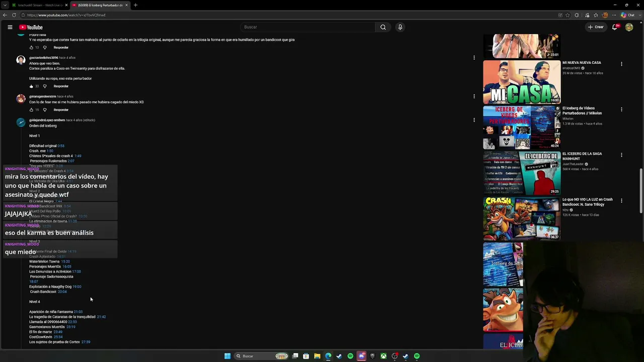Click in the YouTube Buscar search field
This screenshot has height=362, width=644.
pyautogui.click(x=307, y=27)
